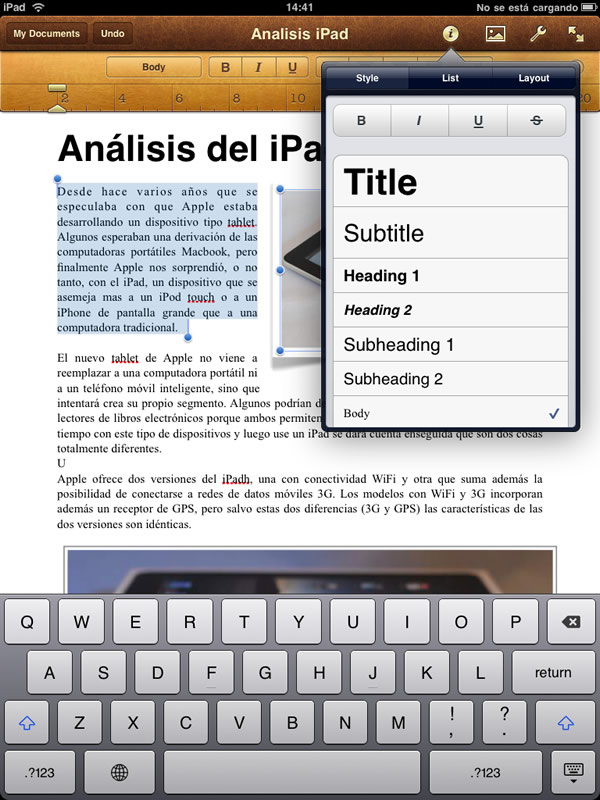Tap the selection end handle
This screenshot has width=600, height=800.
(x=188, y=337)
